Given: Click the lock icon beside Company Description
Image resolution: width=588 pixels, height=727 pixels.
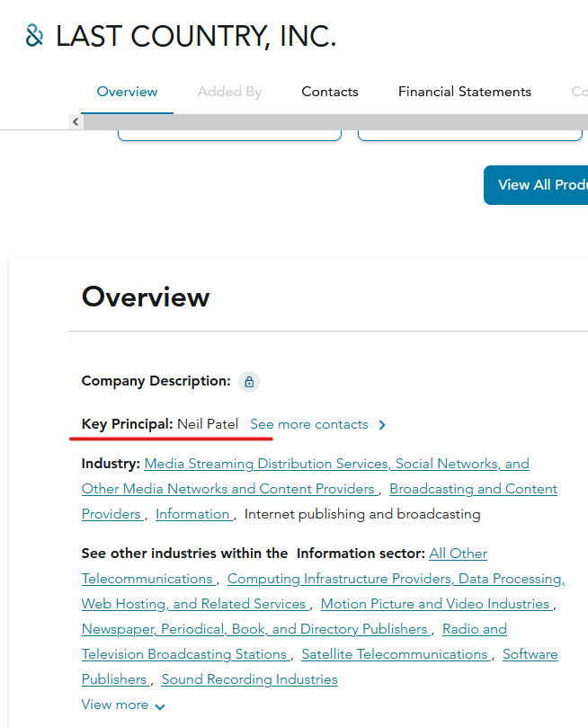Looking at the screenshot, I should tap(249, 381).
